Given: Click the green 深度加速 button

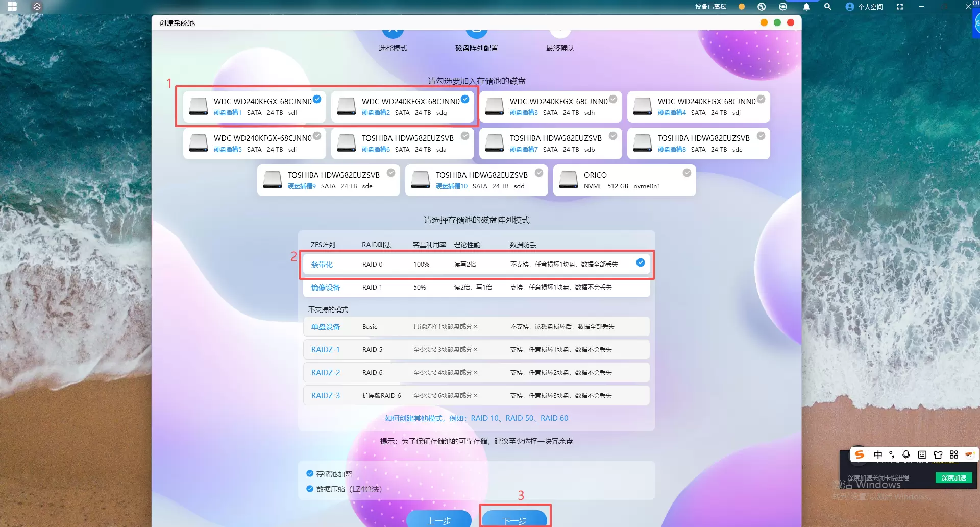Looking at the screenshot, I should [953, 478].
